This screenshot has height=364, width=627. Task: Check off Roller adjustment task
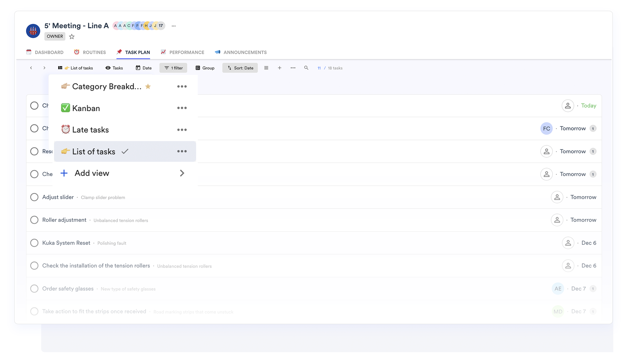[34, 220]
